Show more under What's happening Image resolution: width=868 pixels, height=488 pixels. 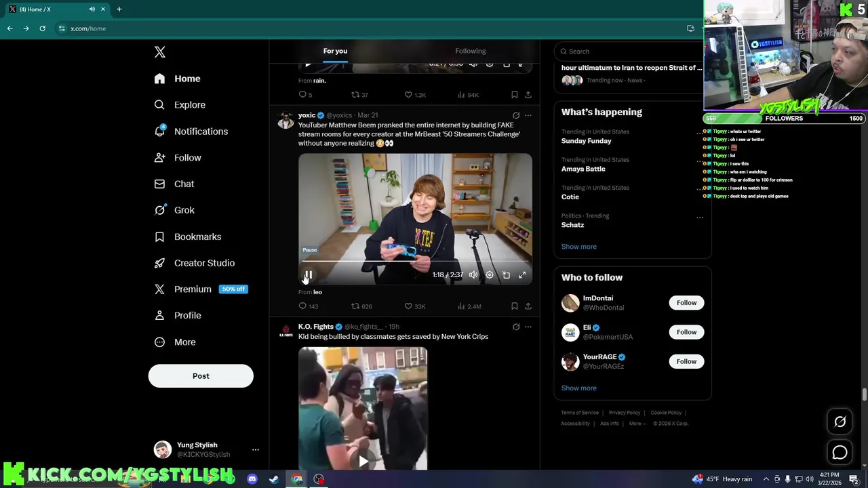(579, 247)
